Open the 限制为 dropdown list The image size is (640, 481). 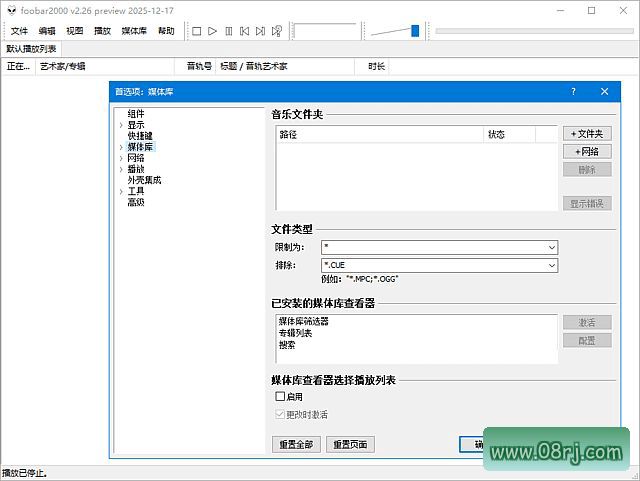click(551, 247)
